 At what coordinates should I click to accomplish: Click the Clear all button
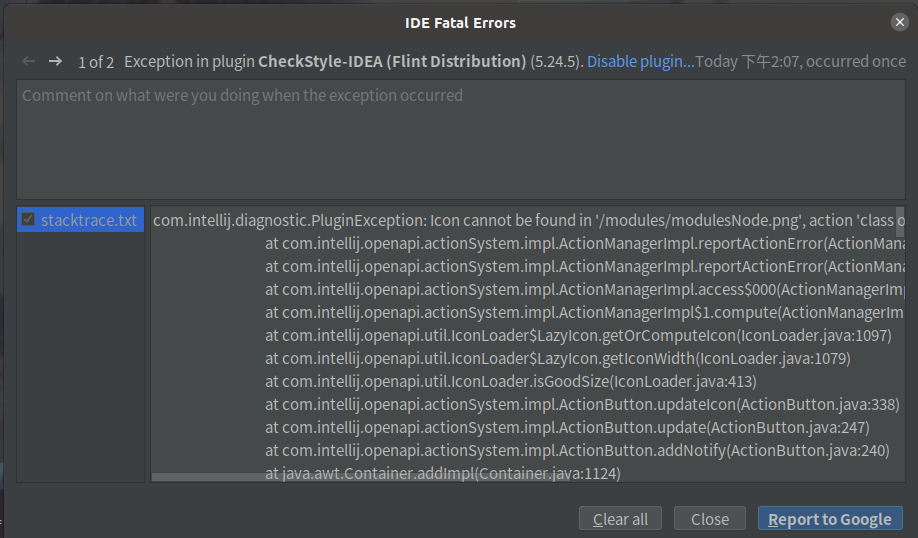coord(620,519)
